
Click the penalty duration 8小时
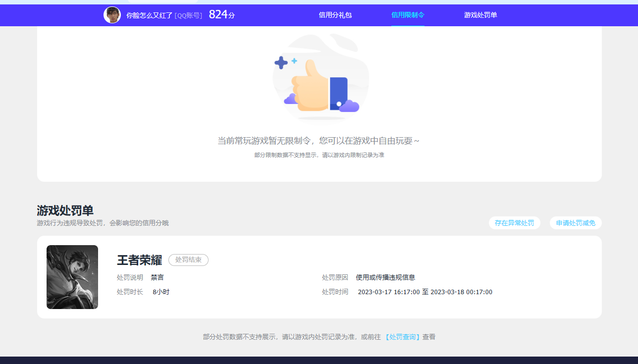161,292
